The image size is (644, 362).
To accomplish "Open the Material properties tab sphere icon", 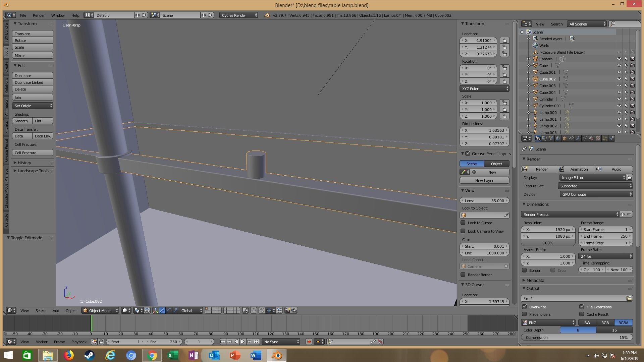I will point(591,138).
